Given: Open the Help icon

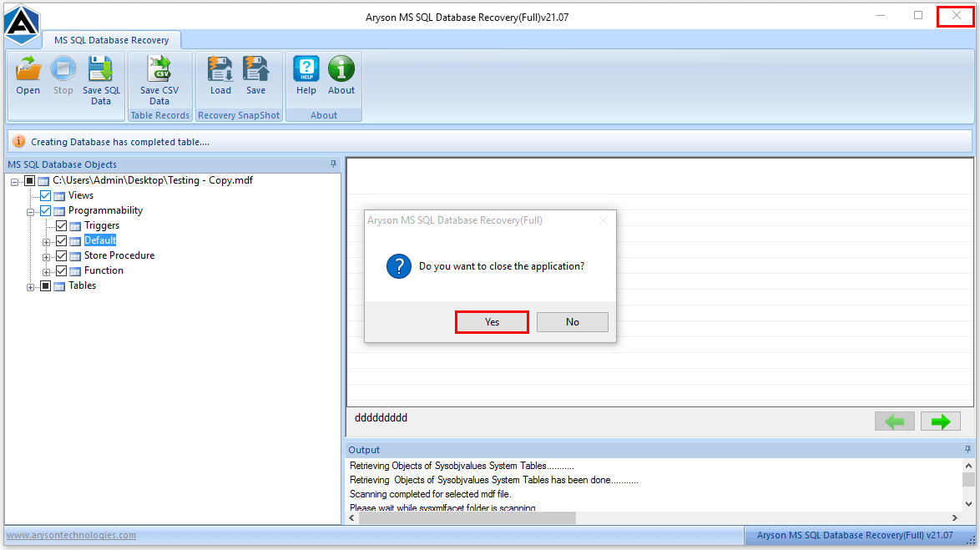Looking at the screenshot, I should (x=306, y=68).
